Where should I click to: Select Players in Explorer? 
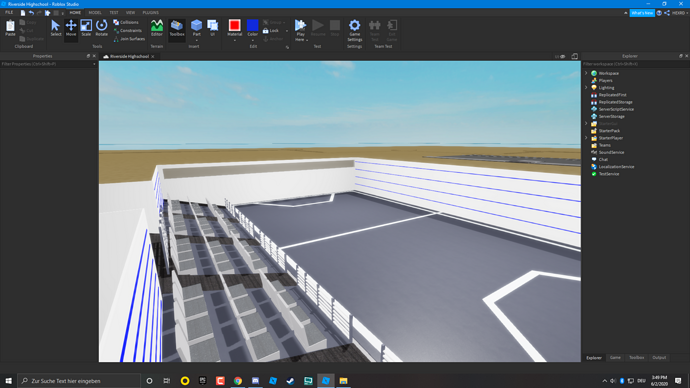(x=605, y=81)
